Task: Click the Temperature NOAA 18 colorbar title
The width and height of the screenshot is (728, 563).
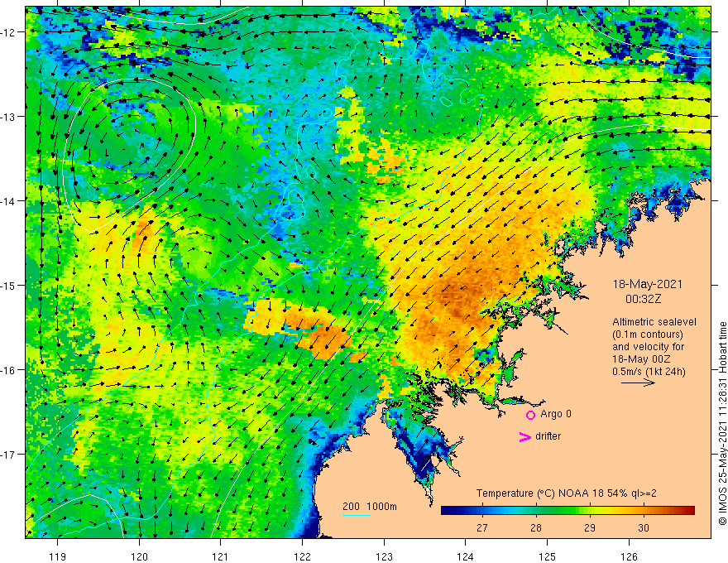Action: (x=566, y=493)
